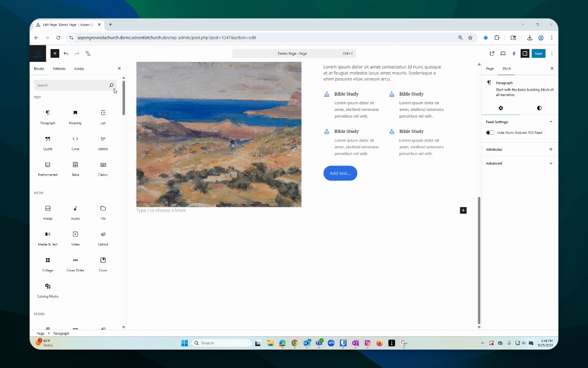Open the browser Extensions puzzle icon
The height and width of the screenshot is (368, 588).
click(x=497, y=37)
